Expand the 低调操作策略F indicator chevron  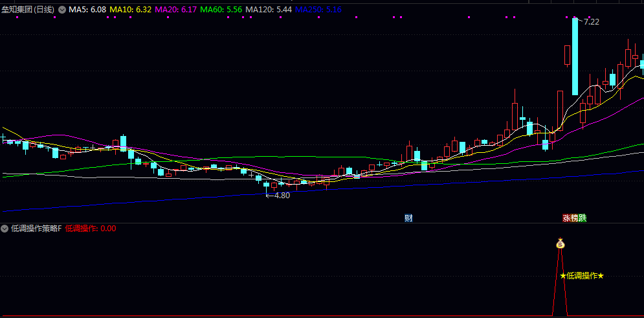pyautogui.click(x=5, y=228)
